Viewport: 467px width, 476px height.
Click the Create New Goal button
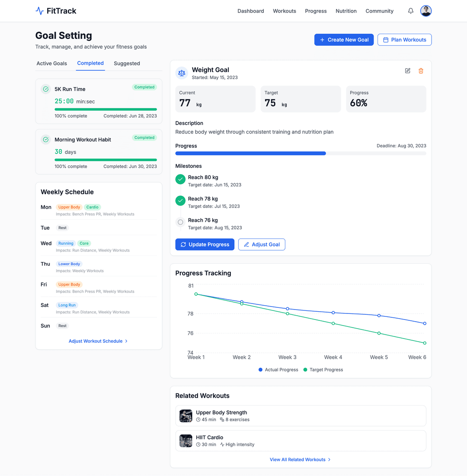coord(344,40)
